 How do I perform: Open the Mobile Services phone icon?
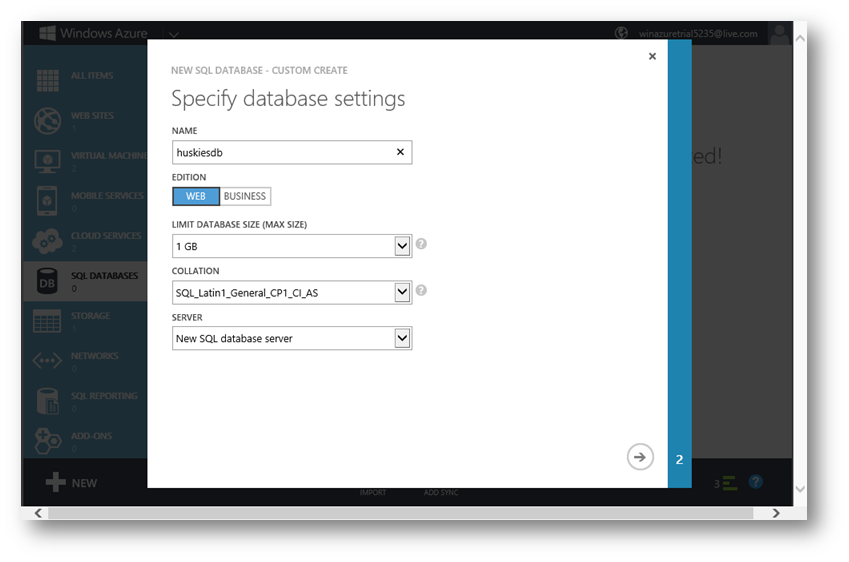47,200
